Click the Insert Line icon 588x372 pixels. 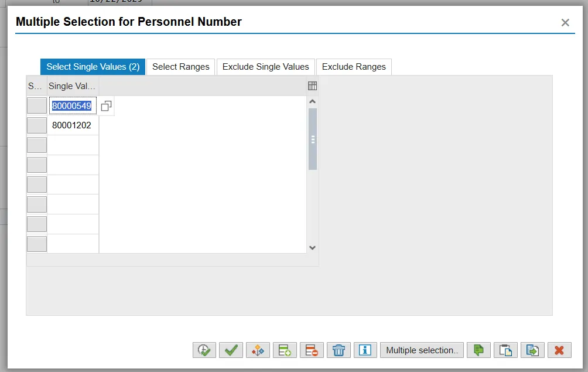pos(285,350)
